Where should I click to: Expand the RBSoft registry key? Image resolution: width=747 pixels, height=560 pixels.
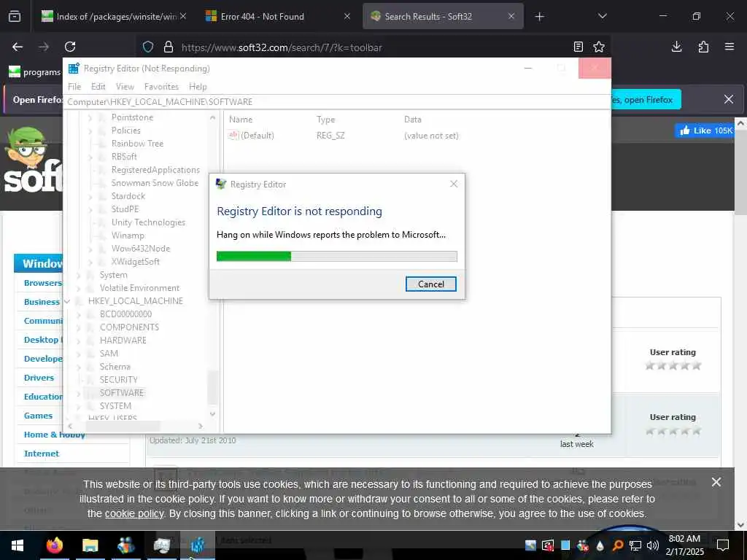[90, 157]
